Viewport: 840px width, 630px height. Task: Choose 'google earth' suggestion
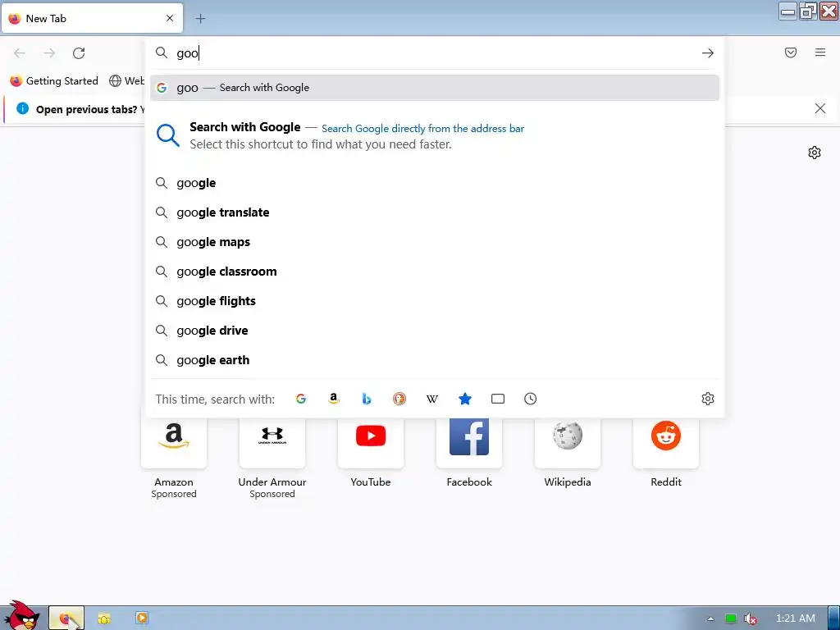[x=435, y=360]
